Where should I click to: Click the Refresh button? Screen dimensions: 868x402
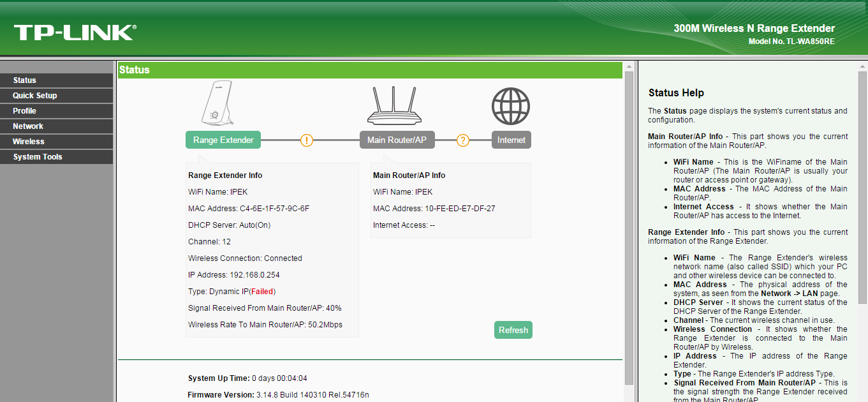513,330
